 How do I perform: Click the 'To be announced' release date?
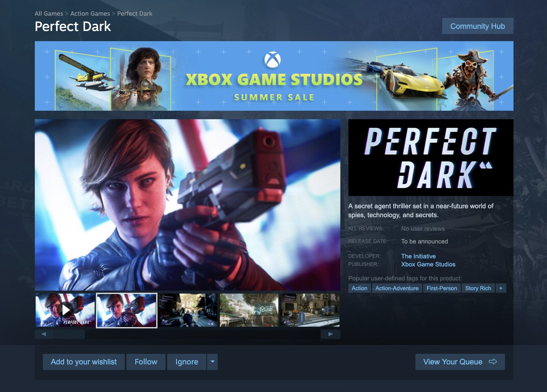click(425, 241)
